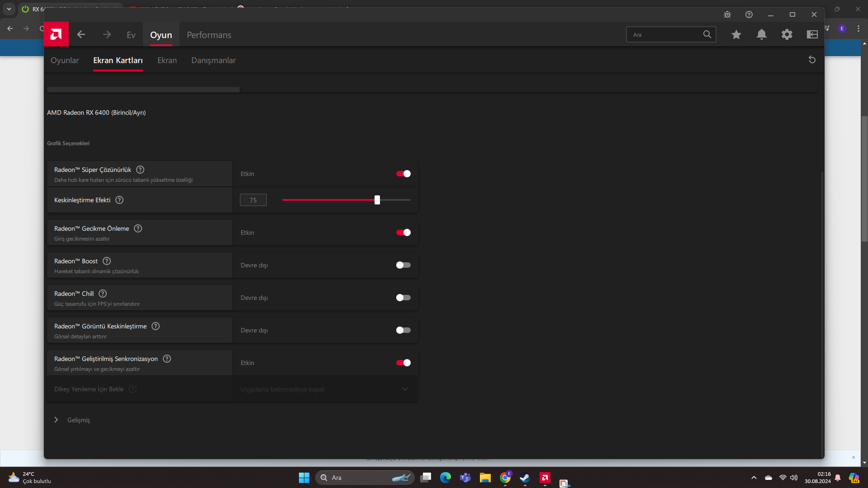Image resolution: width=868 pixels, height=488 pixels.
Task: Open the bug report icon in title bar
Action: pos(727,14)
